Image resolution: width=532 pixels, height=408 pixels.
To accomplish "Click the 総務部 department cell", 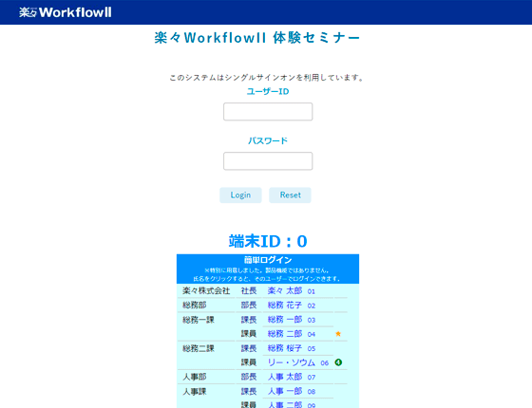I will [x=194, y=305].
